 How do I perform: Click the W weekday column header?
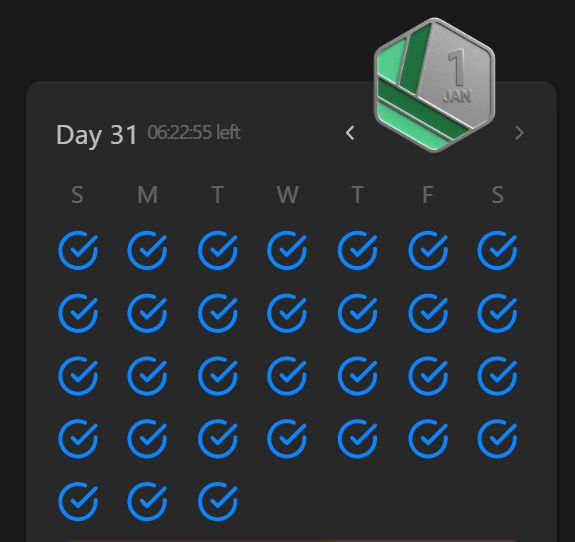click(288, 194)
